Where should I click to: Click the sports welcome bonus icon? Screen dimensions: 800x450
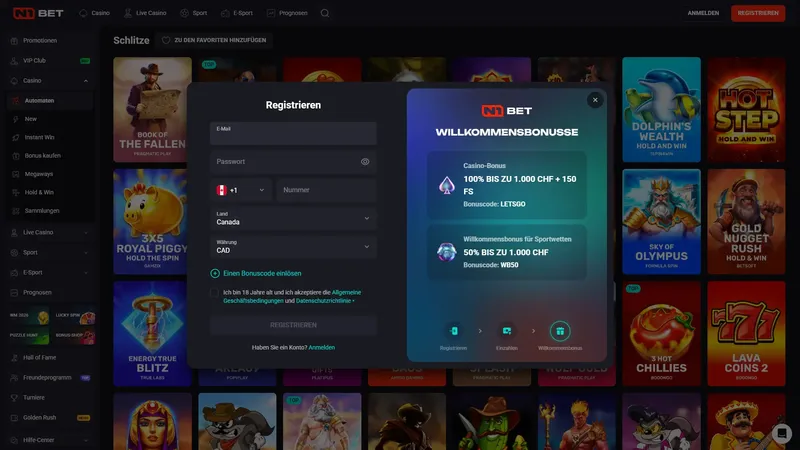tap(446, 252)
